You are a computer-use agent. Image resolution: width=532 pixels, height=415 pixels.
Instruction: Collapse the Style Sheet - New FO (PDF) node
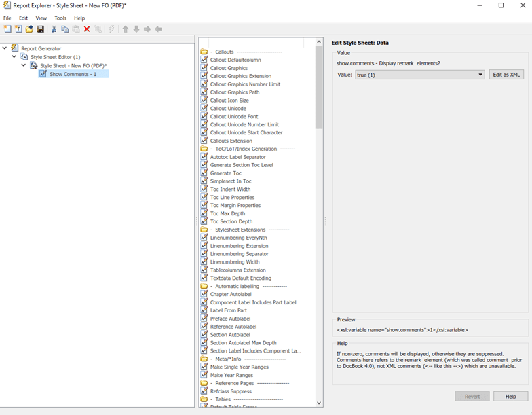pyautogui.click(x=23, y=65)
